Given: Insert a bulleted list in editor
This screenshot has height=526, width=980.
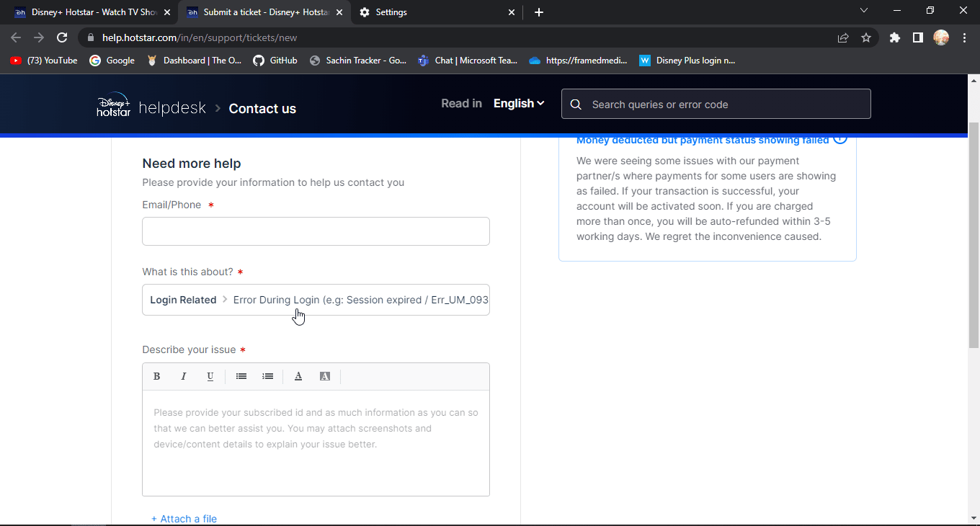Looking at the screenshot, I should [x=241, y=376].
